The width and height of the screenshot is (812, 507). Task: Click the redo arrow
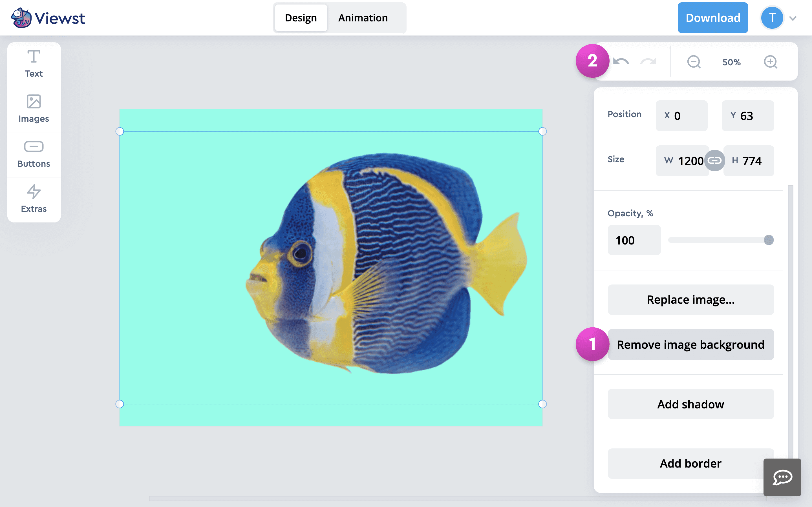648,62
